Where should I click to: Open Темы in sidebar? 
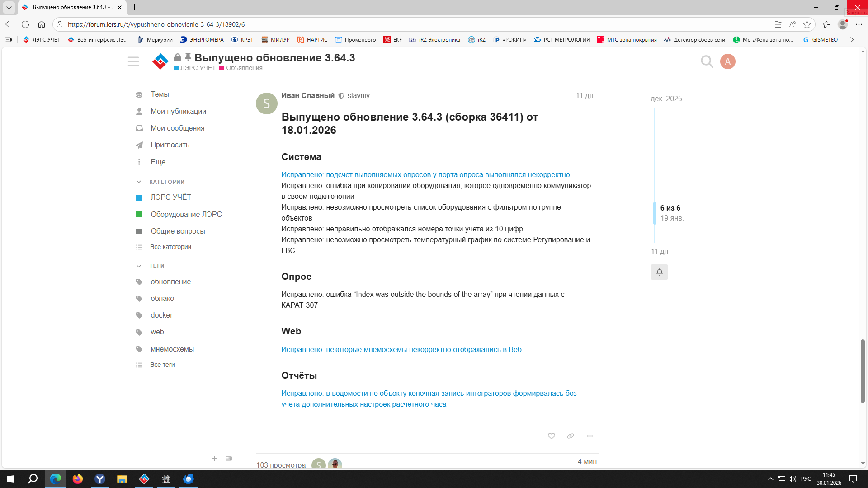160,94
